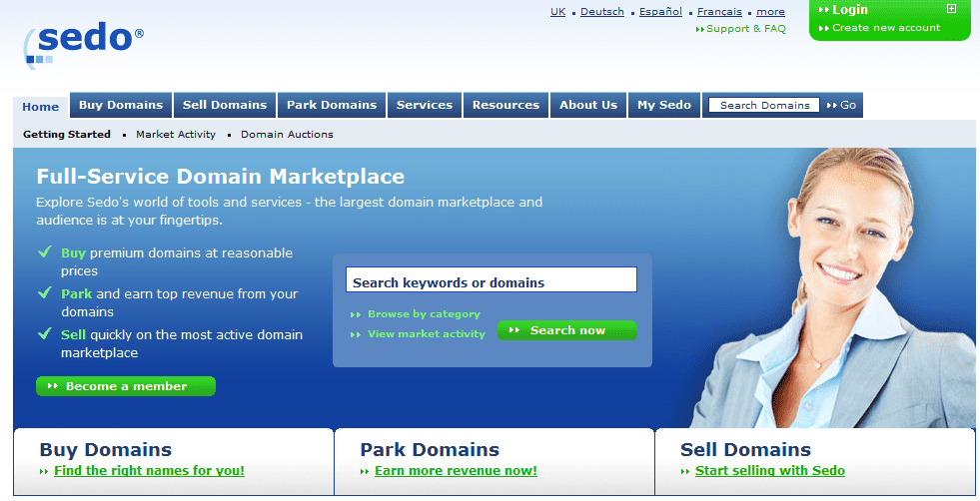The height and width of the screenshot is (501, 980).
Task: Select Getting Started submenu item
Action: 67,135
